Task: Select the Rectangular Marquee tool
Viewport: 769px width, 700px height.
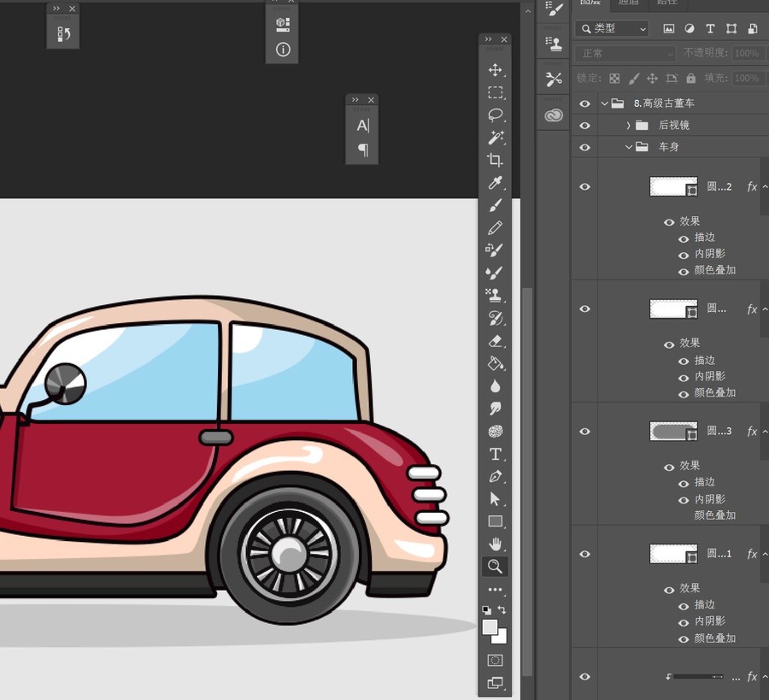Action: click(x=495, y=92)
